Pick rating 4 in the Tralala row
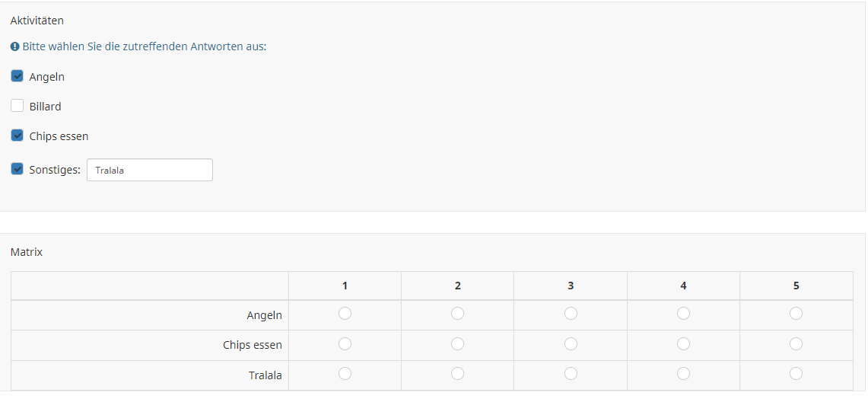Screen dimensions: 868x399 click(683, 374)
